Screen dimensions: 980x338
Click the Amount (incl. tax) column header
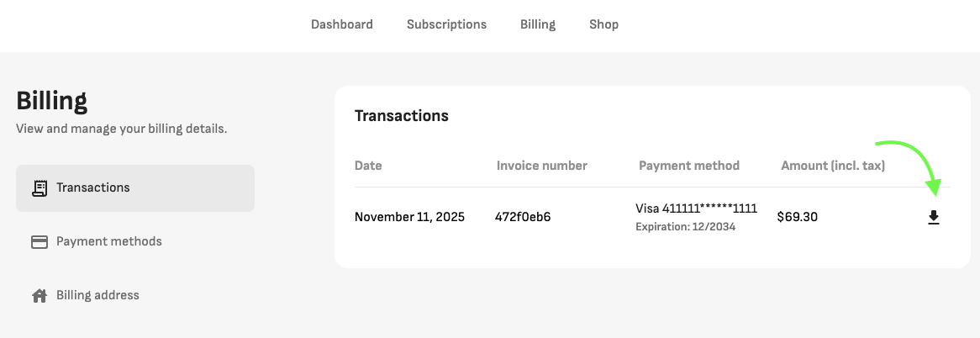point(832,166)
